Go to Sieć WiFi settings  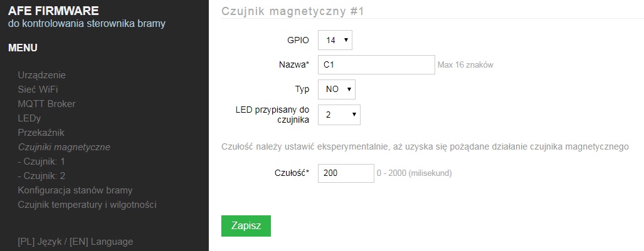pyautogui.click(x=38, y=90)
